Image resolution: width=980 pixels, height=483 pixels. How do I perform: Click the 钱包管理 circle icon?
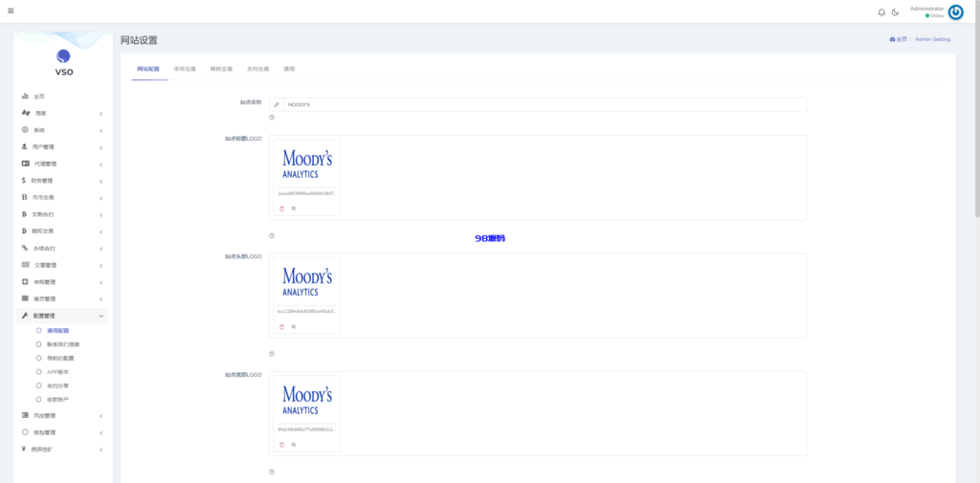click(x=25, y=431)
